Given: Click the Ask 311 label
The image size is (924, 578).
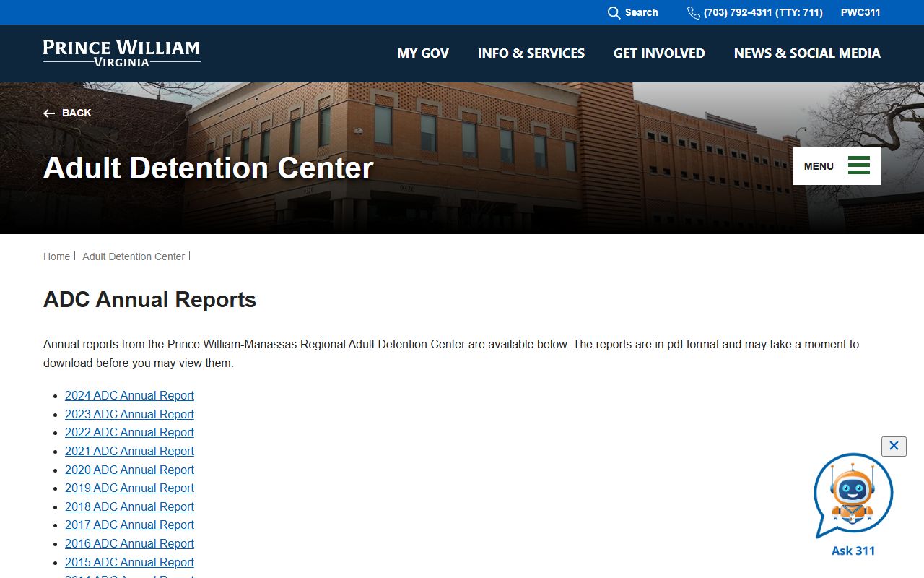Looking at the screenshot, I should pos(853,551).
